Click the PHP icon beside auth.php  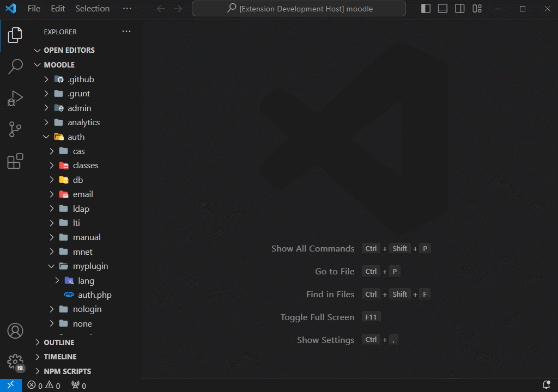tap(69, 295)
